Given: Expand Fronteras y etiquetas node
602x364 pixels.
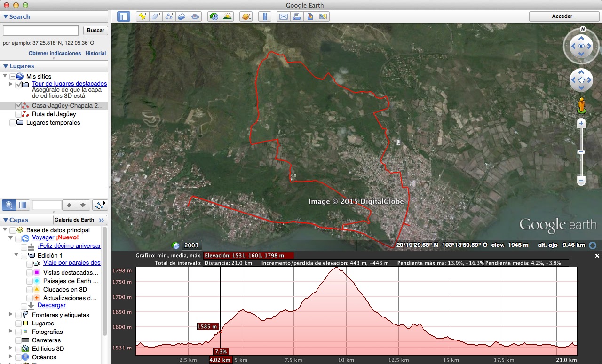Looking at the screenshot, I should pos(11,315).
